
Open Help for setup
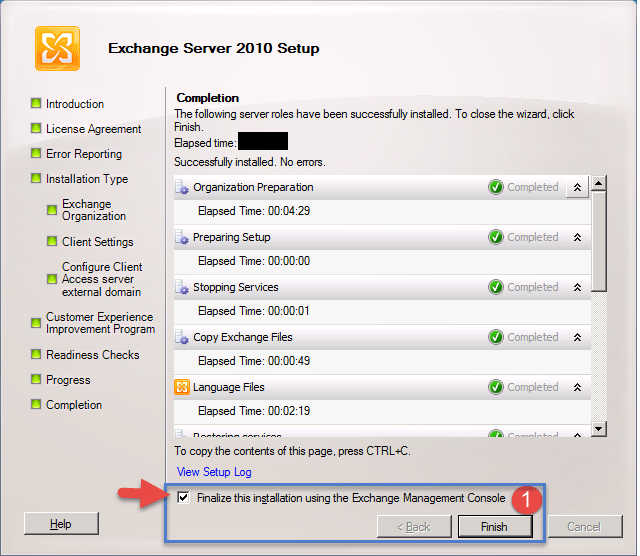point(61,523)
